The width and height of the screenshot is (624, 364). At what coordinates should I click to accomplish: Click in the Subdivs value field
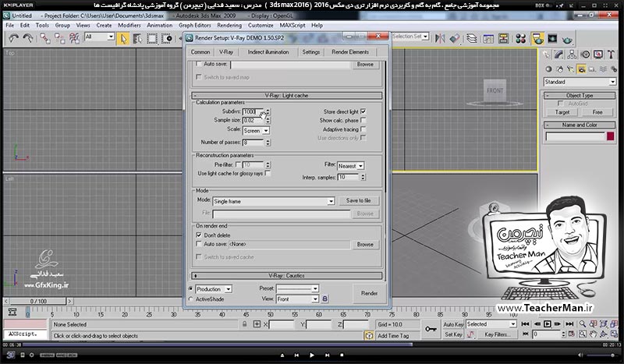(x=253, y=111)
